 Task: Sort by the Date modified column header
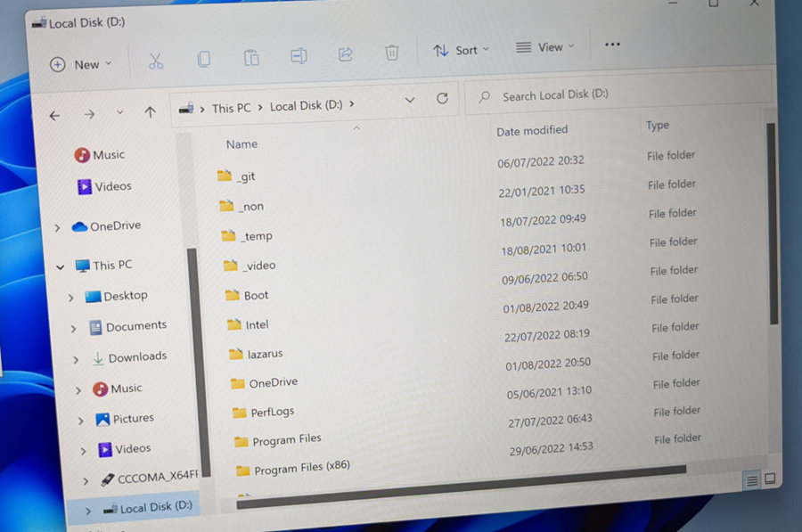(532, 130)
